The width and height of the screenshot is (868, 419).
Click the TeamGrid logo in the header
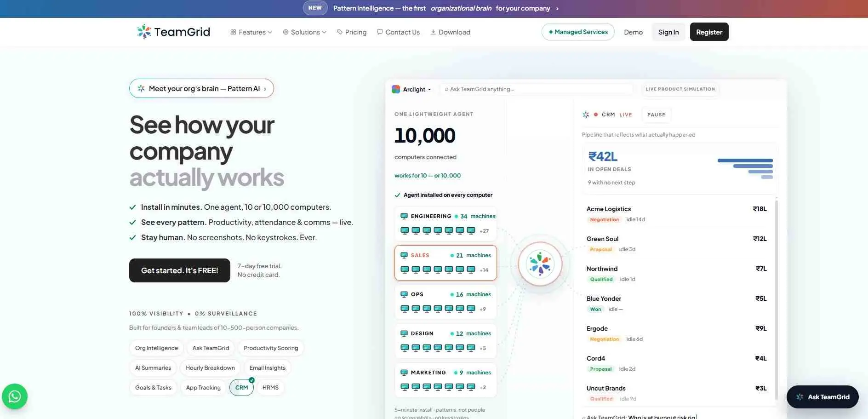[173, 32]
